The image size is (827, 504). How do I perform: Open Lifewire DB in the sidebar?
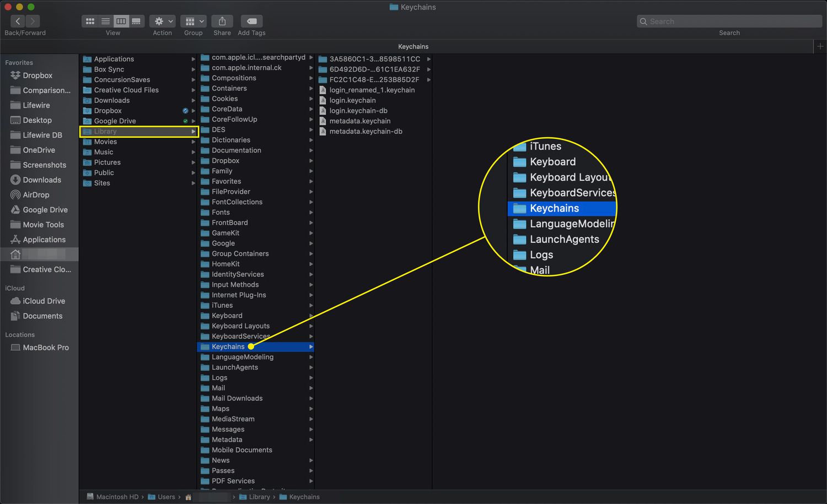(39, 135)
